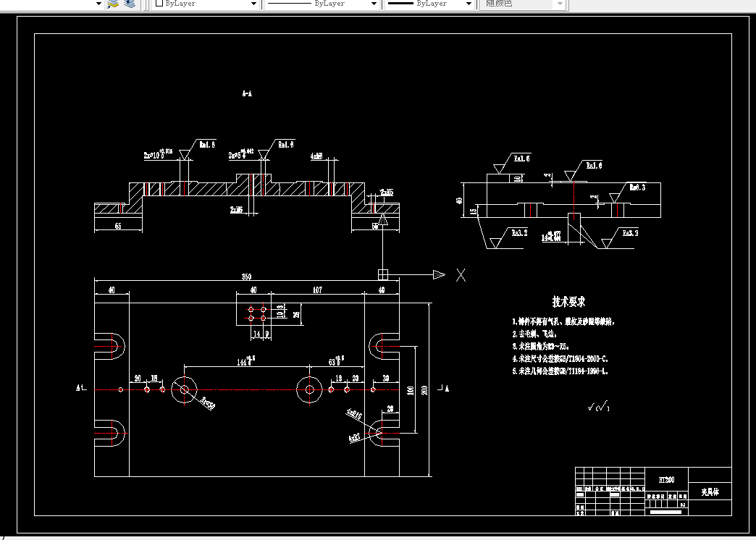Select the 350 overall length dimension
The height and width of the screenshot is (540, 756).
tap(246, 277)
